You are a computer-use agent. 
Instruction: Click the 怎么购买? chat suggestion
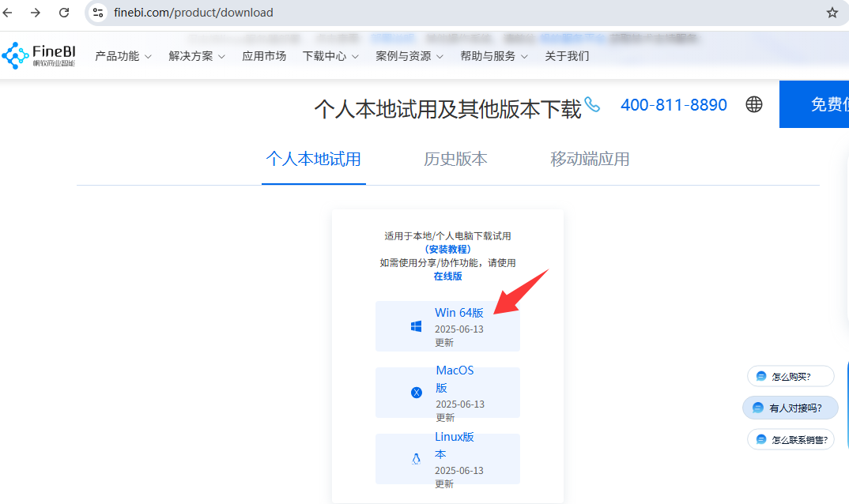click(791, 376)
